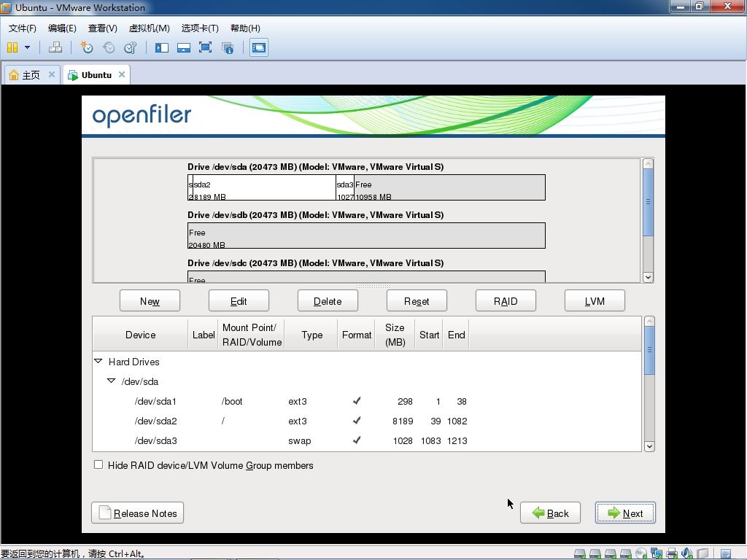This screenshot has height=560, width=747.
Task: Open the power options dropdown arrow
Action: [x=27, y=47]
